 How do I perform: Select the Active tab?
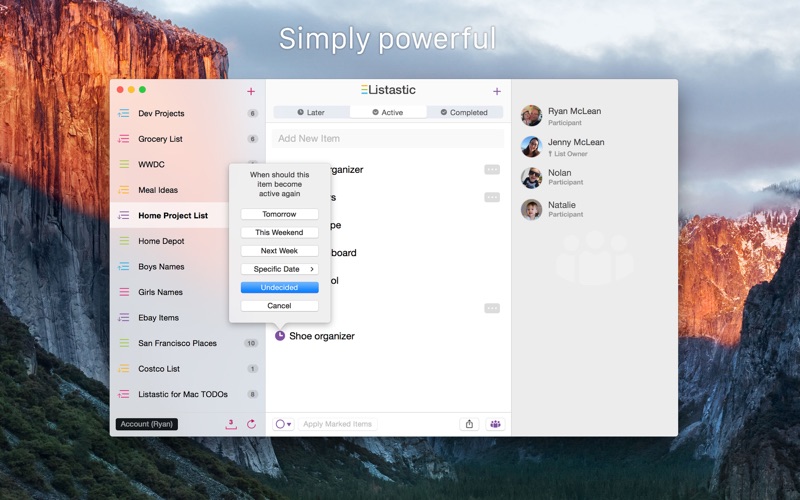[388, 112]
